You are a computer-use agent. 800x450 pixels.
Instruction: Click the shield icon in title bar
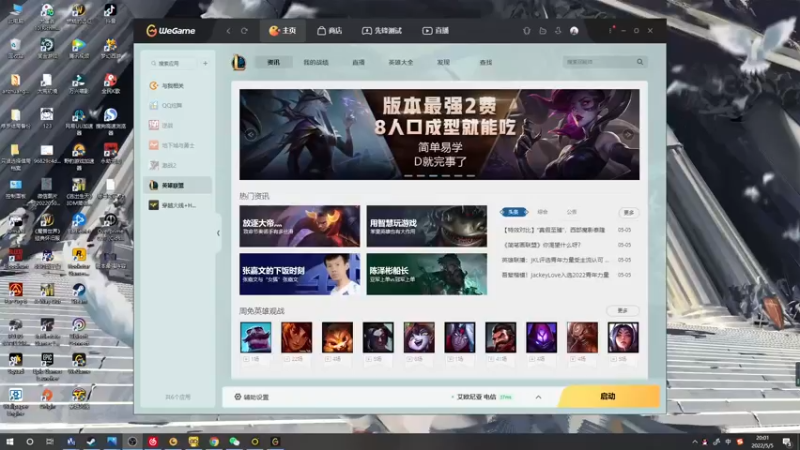tap(527, 31)
